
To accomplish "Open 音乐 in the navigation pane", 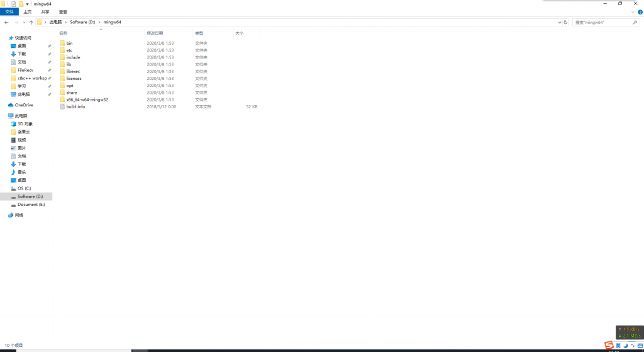I will tap(21, 173).
